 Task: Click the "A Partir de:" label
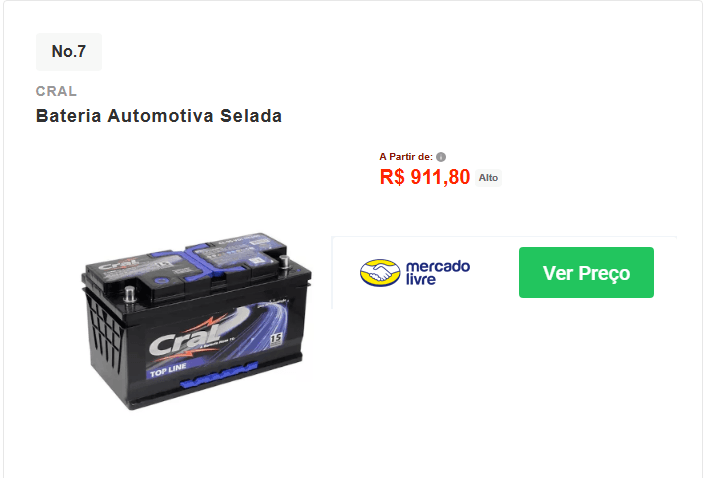coord(406,157)
